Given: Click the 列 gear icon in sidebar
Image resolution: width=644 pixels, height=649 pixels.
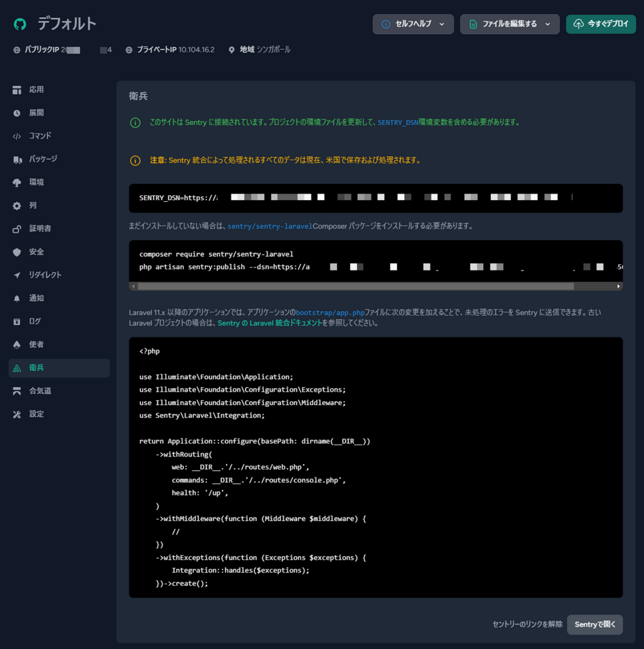Looking at the screenshot, I should pos(17,206).
